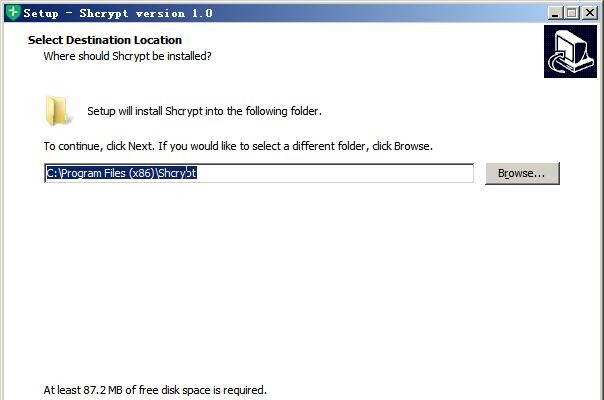The height and width of the screenshot is (400, 604).
Task: Click the "Setup - Shcrypt version 1.0" title text
Action: pyautogui.click(x=118, y=13)
